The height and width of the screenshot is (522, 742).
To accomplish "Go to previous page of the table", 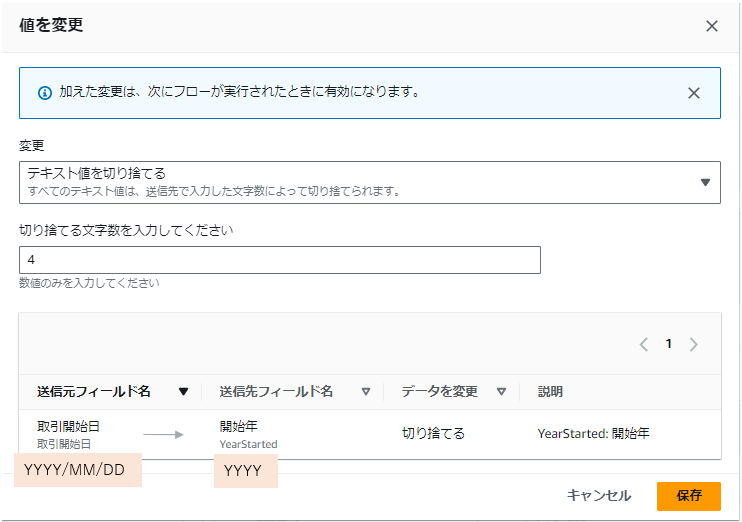I will (644, 344).
